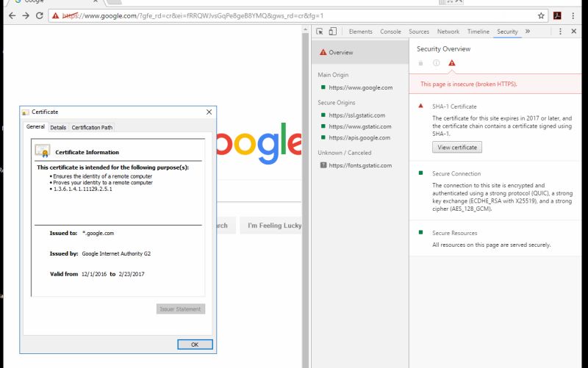Click the Google search input box
This screenshot has width=588, height=368.
259,191
